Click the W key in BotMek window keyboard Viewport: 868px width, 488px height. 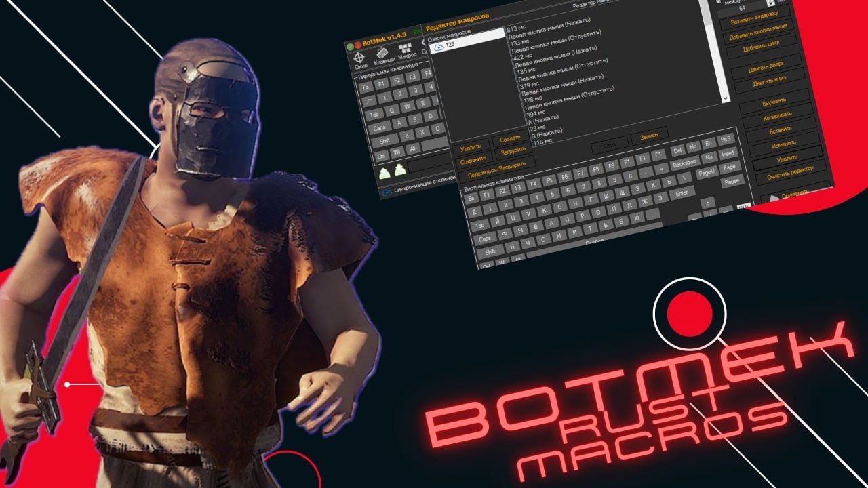407,106
